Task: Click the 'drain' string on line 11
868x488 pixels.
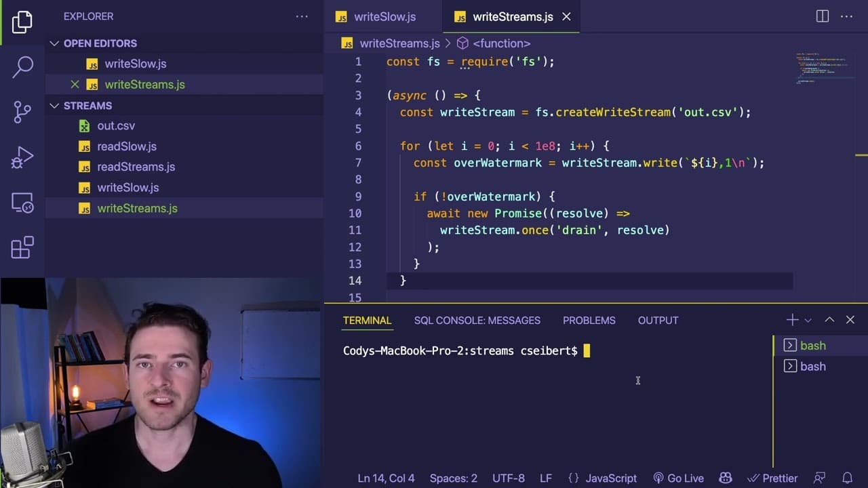Action: tap(580, 230)
